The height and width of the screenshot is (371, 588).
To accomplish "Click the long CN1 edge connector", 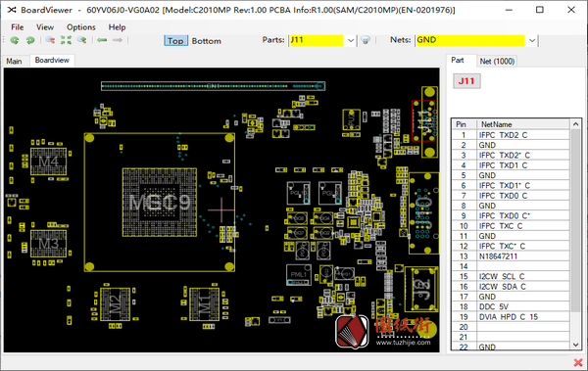I will [213, 86].
